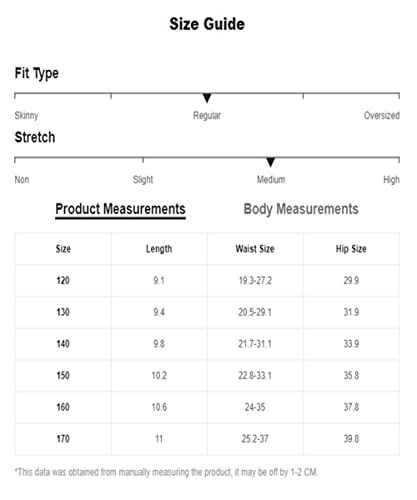Select the size 150 row label
417x500 pixels.
[x=63, y=375]
